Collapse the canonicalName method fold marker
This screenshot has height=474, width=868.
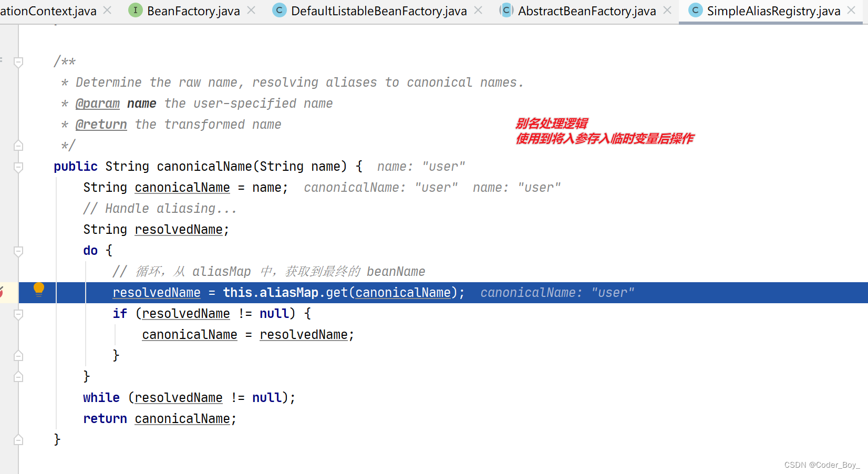pos(18,167)
